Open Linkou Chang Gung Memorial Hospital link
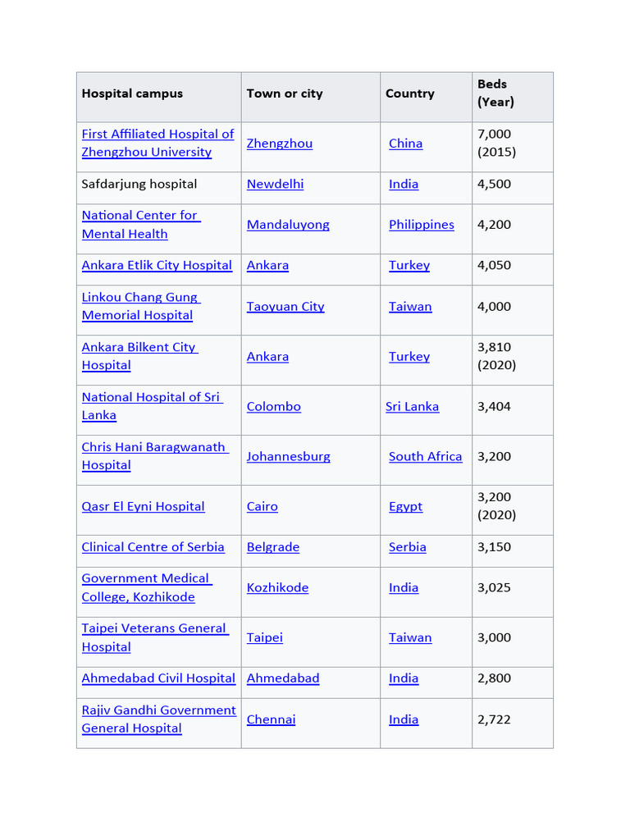 click(x=139, y=298)
